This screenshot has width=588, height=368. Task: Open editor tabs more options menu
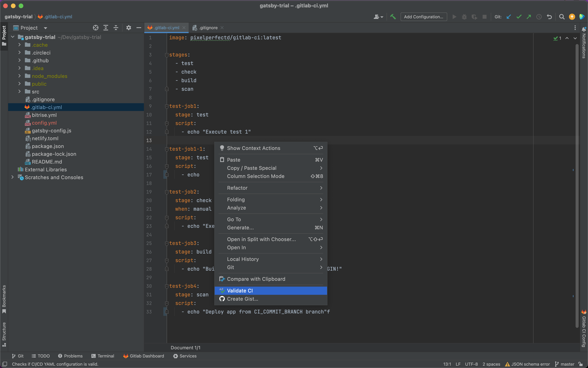[575, 28]
